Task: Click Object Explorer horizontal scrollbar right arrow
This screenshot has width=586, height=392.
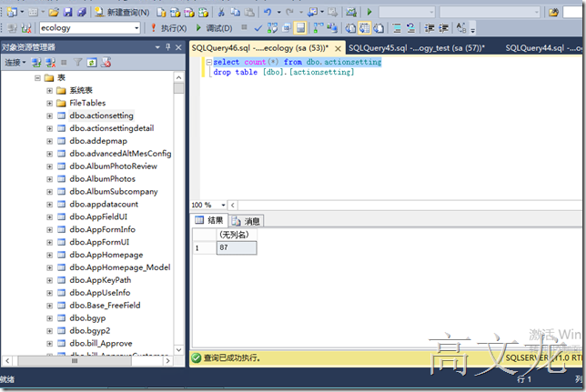Action: click(x=167, y=360)
